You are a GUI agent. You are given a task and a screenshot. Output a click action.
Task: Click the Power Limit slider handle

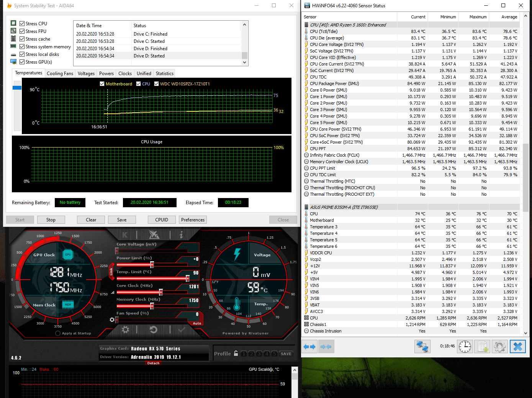point(152,265)
